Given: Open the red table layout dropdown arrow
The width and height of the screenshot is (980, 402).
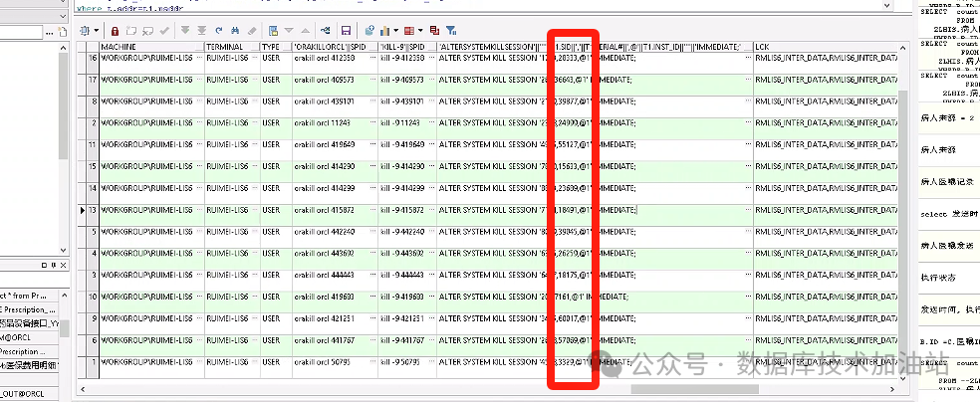Looking at the screenshot, I should pos(420,30).
